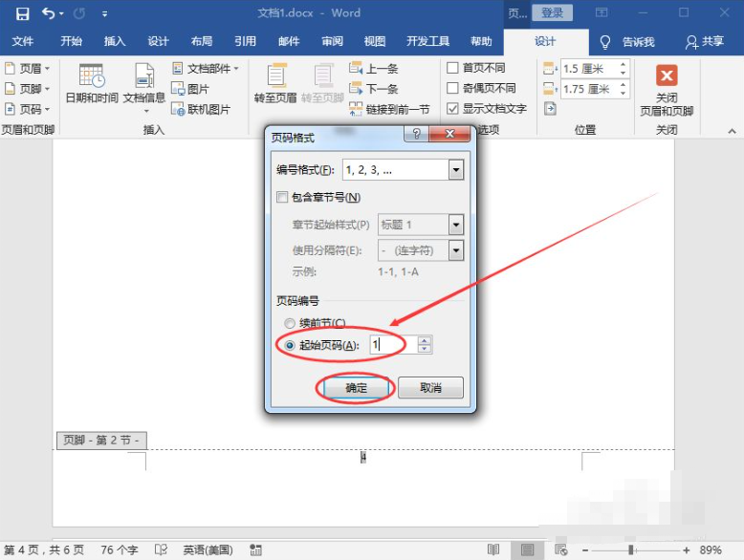Open the 布局 layout tab

[202, 42]
